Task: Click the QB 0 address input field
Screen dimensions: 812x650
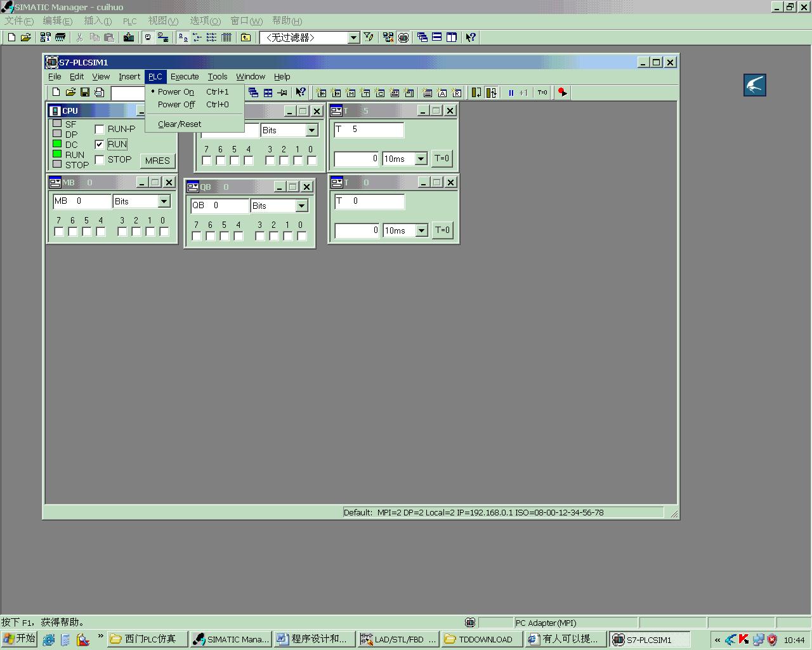Action: (x=219, y=206)
